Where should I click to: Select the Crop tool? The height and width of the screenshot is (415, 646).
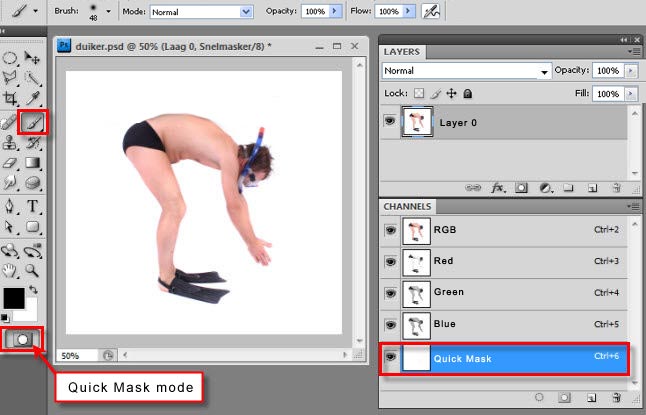tap(10, 100)
